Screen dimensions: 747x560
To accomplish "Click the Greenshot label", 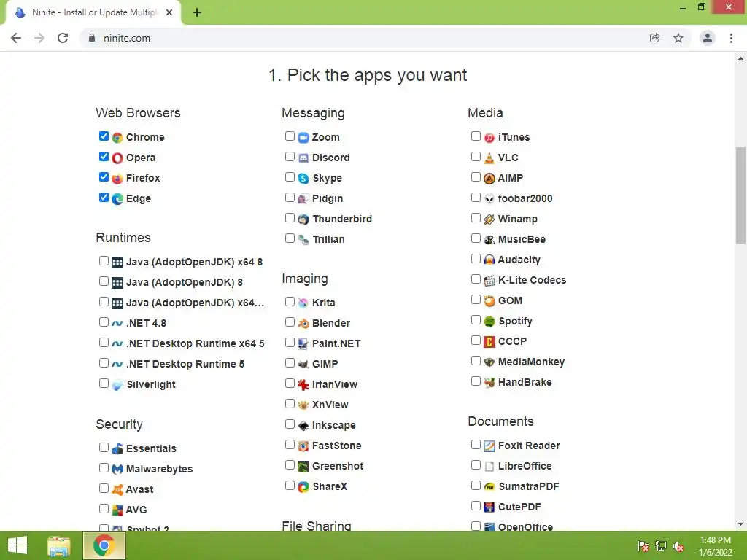I will pos(338,466).
